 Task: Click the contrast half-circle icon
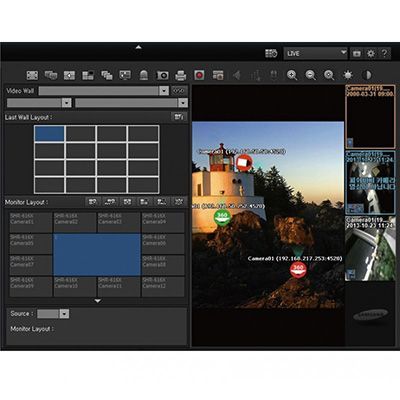[x=367, y=75]
